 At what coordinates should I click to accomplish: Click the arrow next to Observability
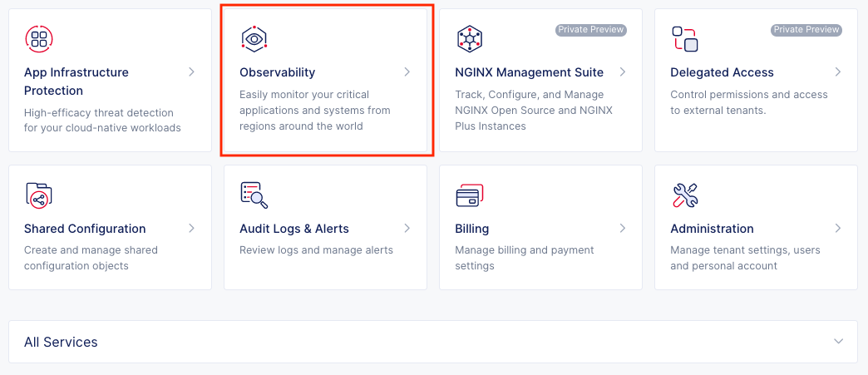[407, 72]
